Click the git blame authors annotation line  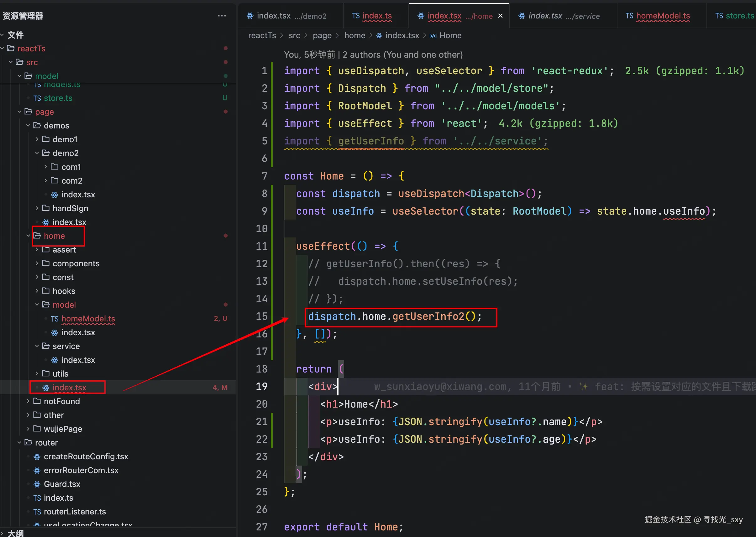click(x=373, y=55)
